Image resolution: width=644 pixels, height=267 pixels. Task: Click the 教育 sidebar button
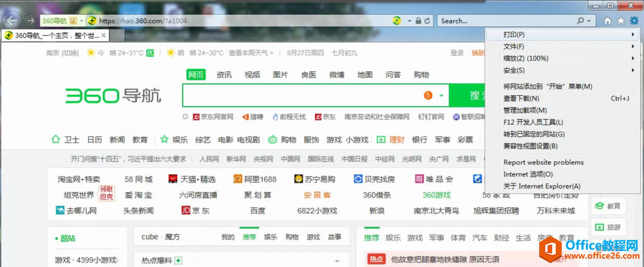609,206
